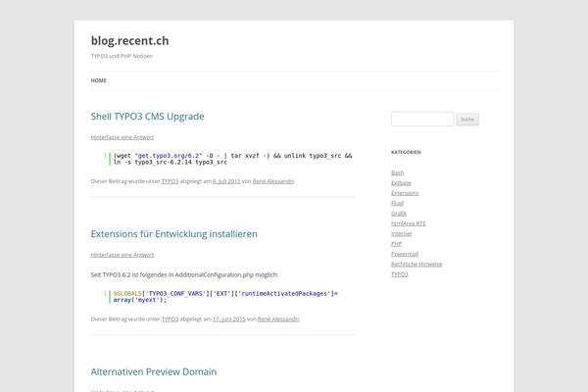
Task: Open the Bash category
Action: tap(398, 172)
